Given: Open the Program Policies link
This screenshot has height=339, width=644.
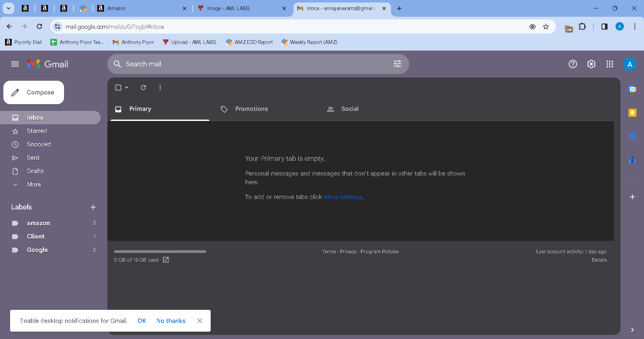Looking at the screenshot, I should (x=379, y=252).
